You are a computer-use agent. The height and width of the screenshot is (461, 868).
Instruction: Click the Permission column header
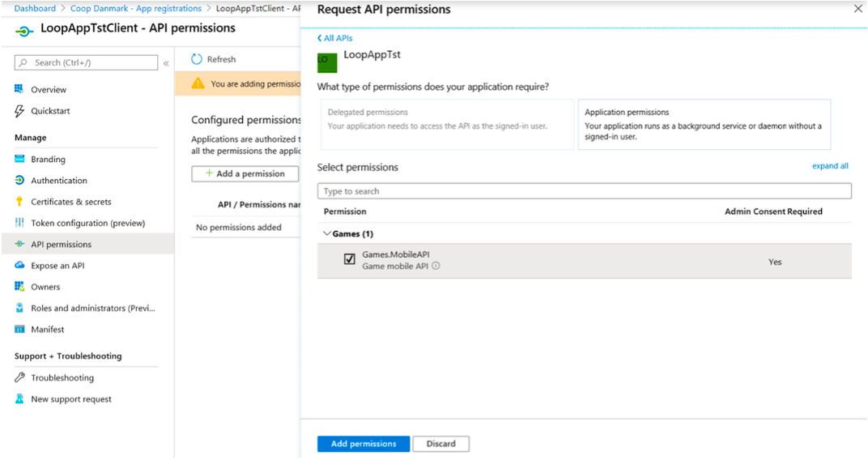click(x=345, y=211)
